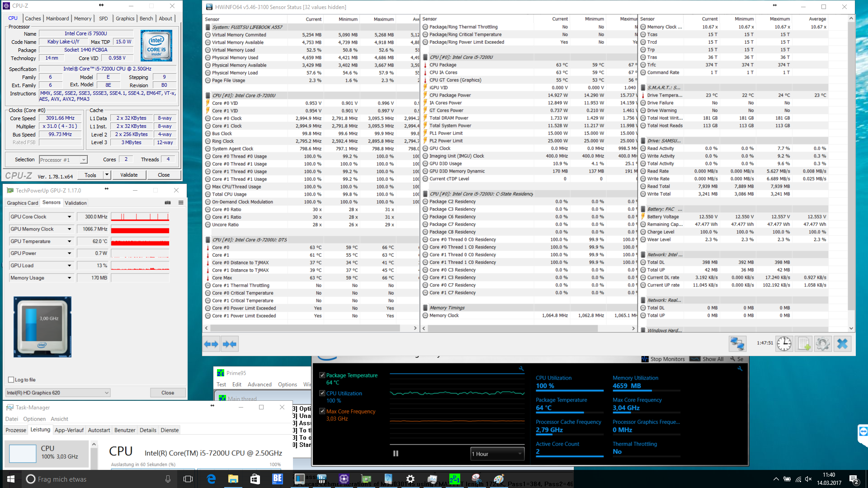The height and width of the screenshot is (488, 868).
Task: Switch to CPU-Z Mainboard tab
Action: (57, 19)
